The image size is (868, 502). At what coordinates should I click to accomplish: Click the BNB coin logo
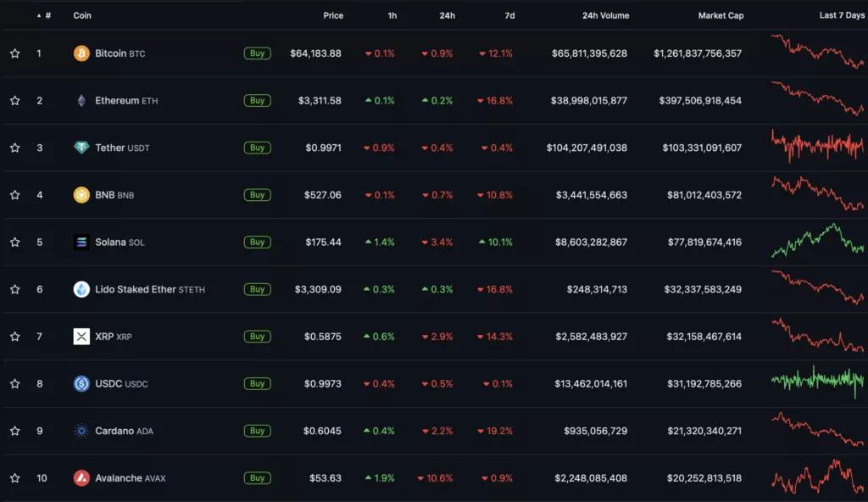81,194
